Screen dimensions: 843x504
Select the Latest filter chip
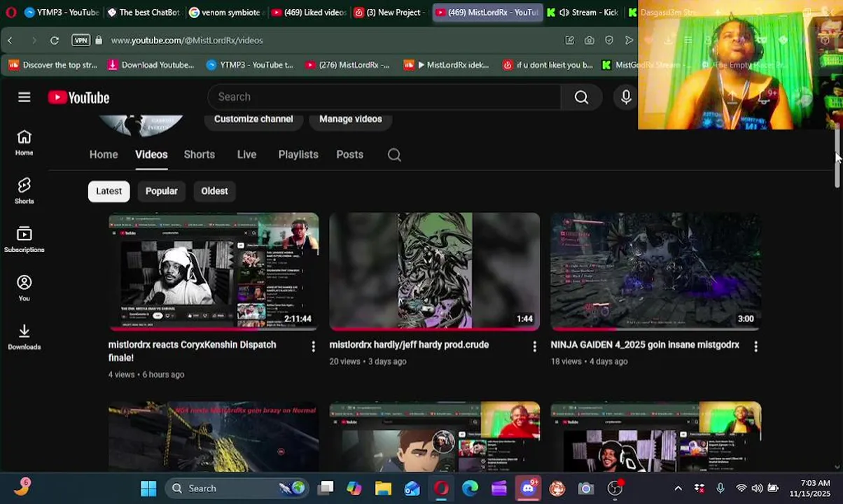click(109, 191)
